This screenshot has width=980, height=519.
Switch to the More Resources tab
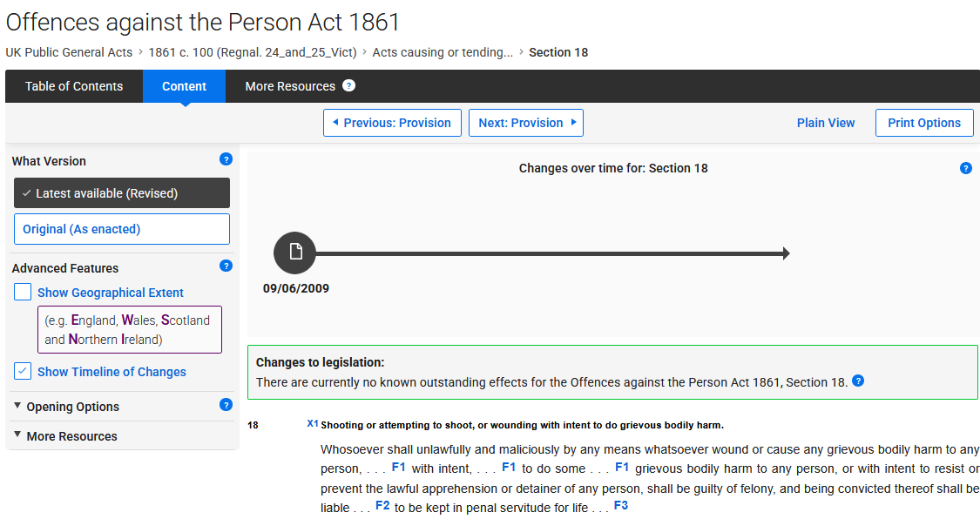click(x=290, y=86)
